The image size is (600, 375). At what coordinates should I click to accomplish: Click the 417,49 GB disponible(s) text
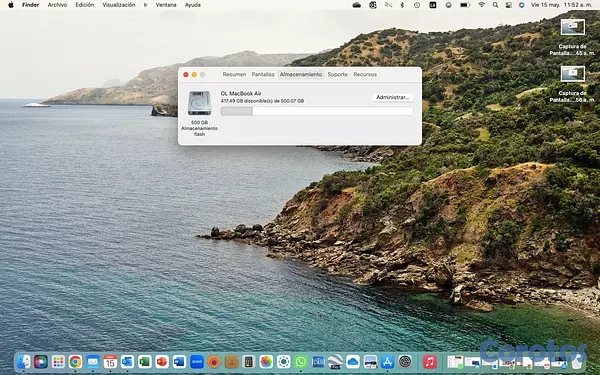click(x=262, y=101)
